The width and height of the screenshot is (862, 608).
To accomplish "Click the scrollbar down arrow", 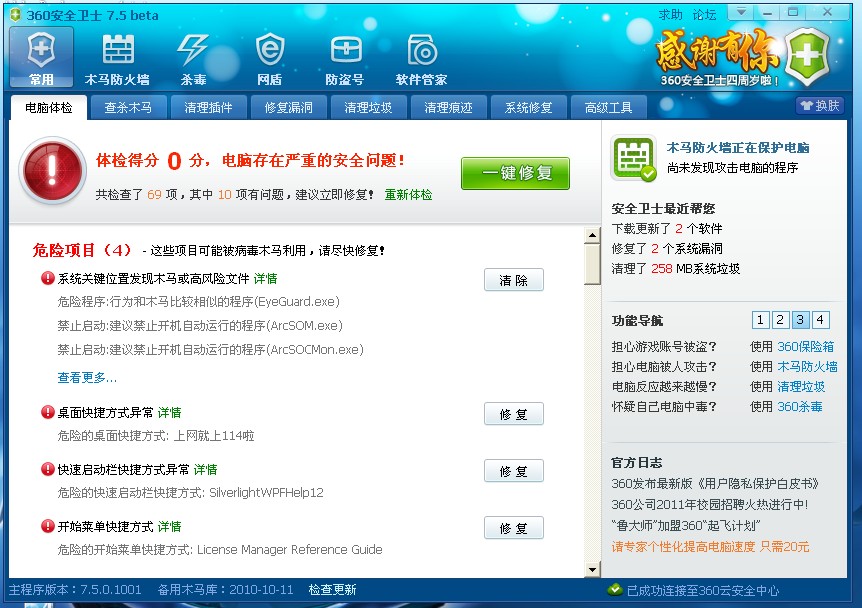I will (592, 570).
